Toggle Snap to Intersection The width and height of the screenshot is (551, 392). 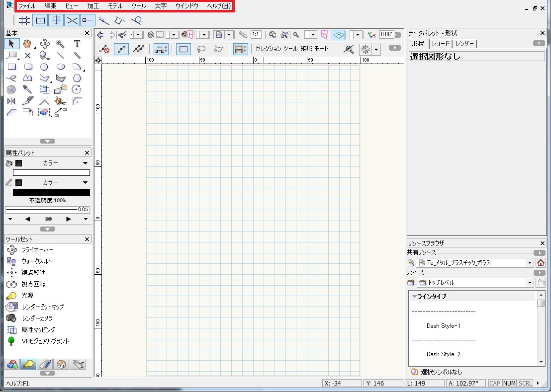tap(72, 20)
